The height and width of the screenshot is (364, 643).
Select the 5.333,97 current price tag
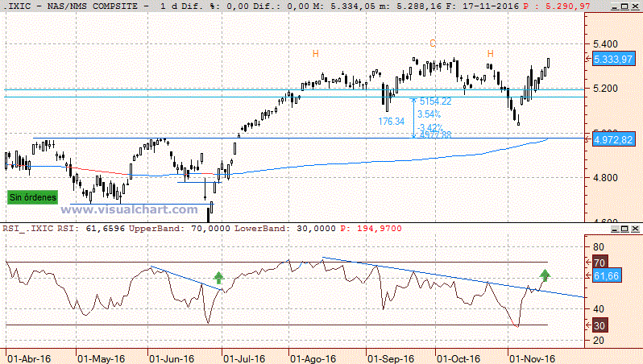tap(613, 59)
